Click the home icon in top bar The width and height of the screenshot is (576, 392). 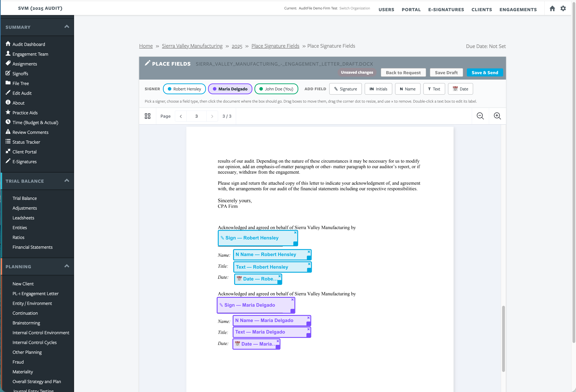(552, 8)
